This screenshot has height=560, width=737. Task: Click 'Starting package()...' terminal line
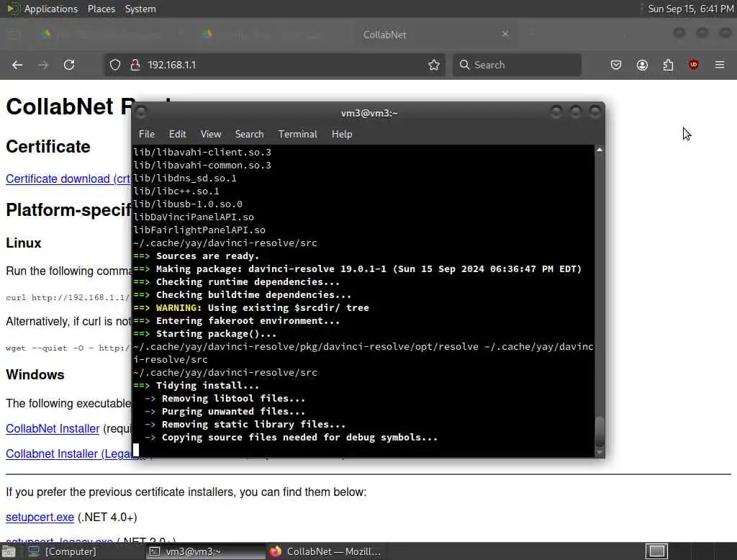point(216,333)
